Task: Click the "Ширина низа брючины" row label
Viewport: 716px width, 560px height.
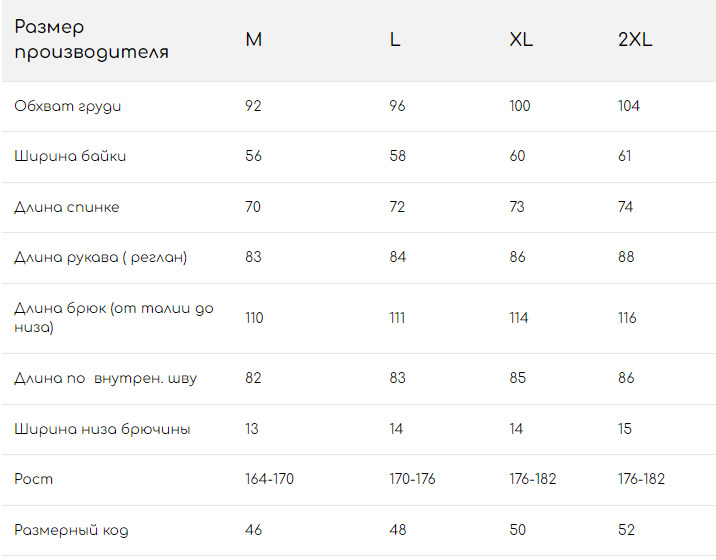Action: tap(102, 429)
